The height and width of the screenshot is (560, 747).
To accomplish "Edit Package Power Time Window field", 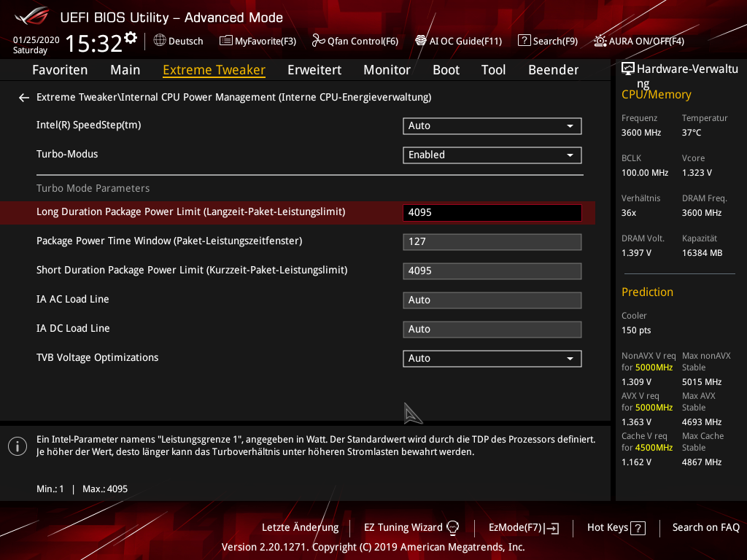I will pyautogui.click(x=492, y=242).
